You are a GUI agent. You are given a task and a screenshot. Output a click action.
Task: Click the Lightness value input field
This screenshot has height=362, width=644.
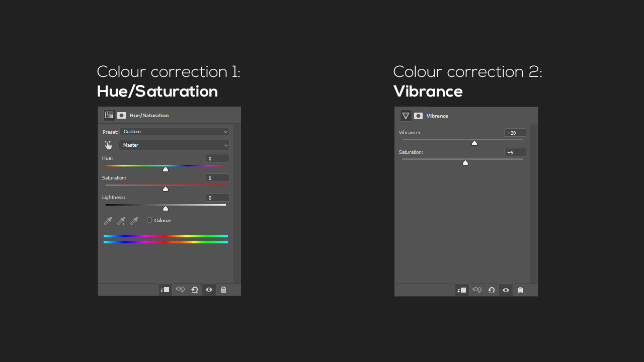pyautogui.click(x=217, y=198)
